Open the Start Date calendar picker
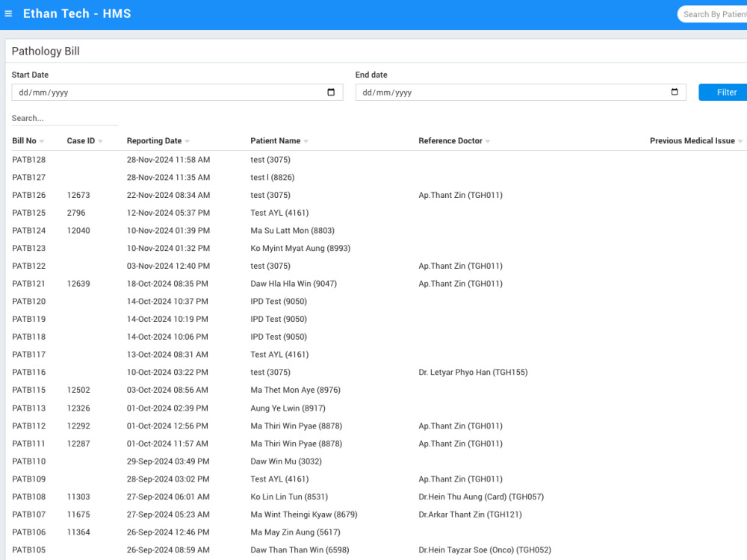The image size is (747, 560). coord(331,92)
